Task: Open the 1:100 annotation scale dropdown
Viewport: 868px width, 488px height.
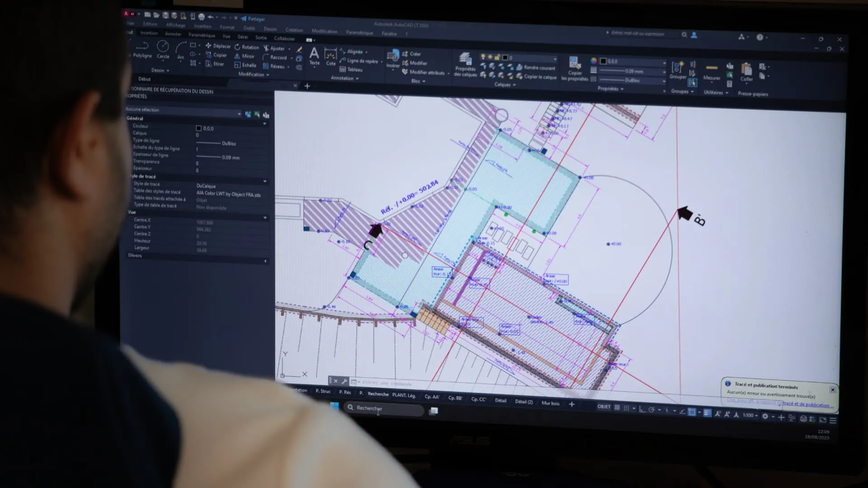Action: pos(750,415)
